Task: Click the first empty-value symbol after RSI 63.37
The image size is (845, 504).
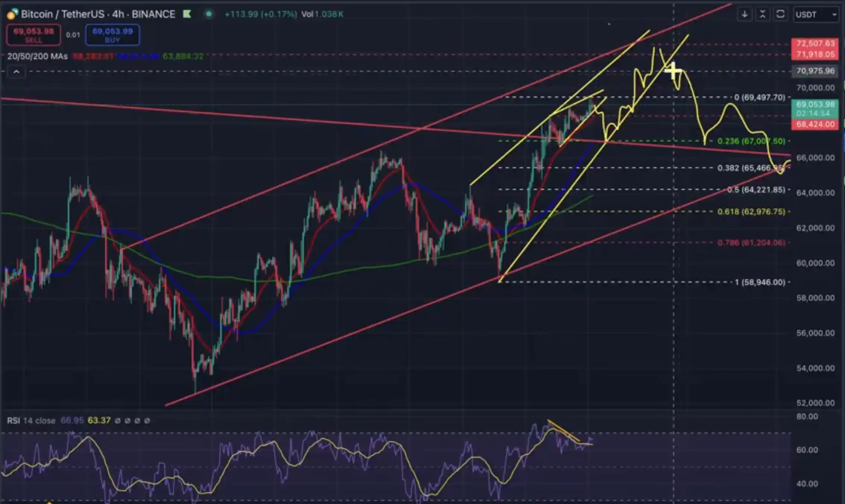Action: pyautogui.click(x=118, y=421)
